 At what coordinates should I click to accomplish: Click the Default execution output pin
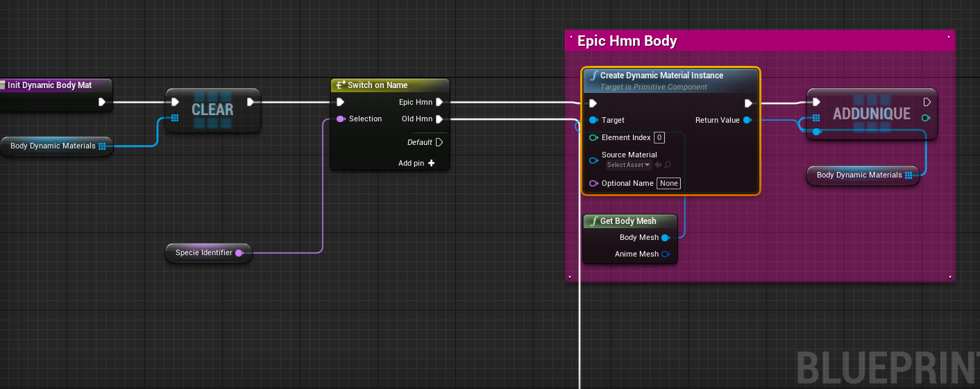pyautogui.click(x=439, y=142)
